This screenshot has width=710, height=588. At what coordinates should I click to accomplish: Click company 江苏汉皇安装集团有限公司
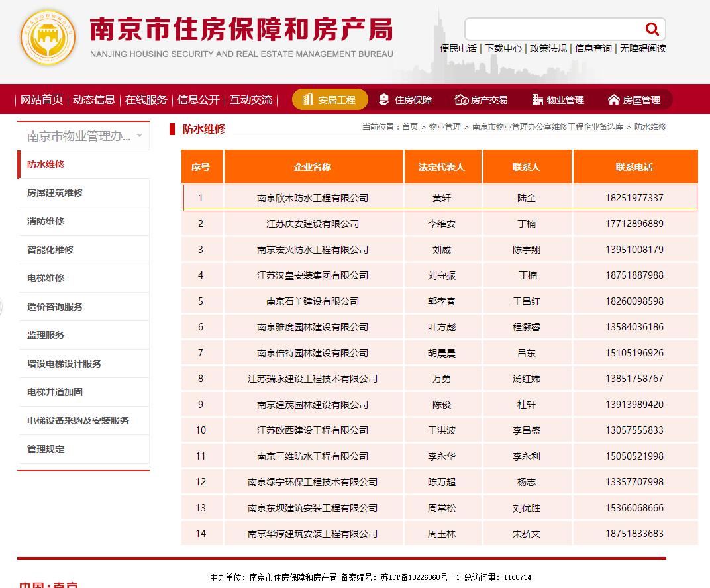[313, 275]
